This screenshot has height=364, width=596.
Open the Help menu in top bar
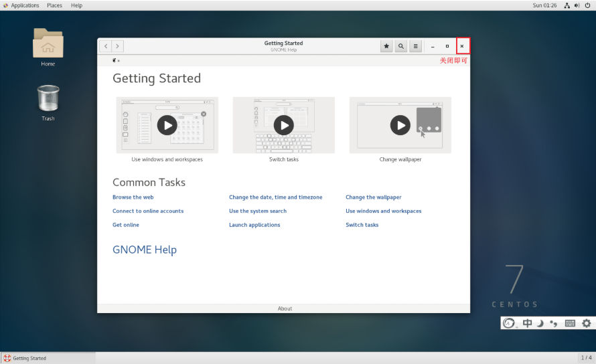(x=76, y=5)
